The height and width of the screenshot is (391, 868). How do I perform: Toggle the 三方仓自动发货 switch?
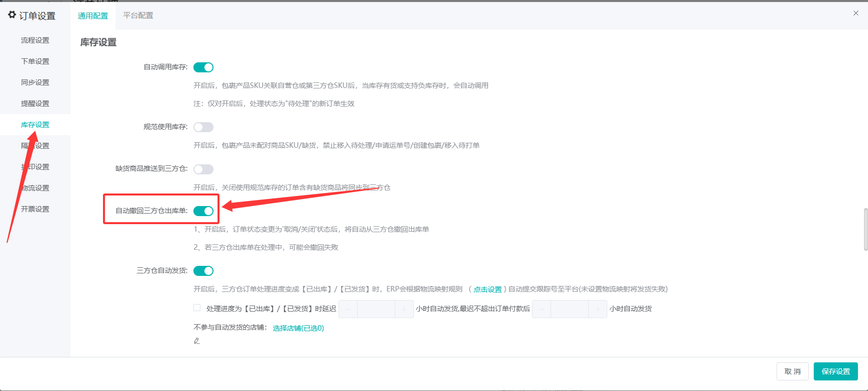[x=203, y=271]
